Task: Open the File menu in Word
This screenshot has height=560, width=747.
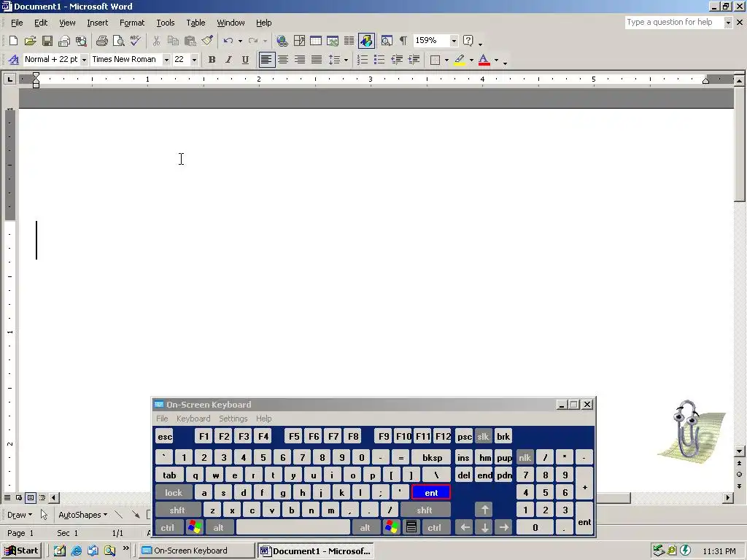Action: (x=17, y=23)
